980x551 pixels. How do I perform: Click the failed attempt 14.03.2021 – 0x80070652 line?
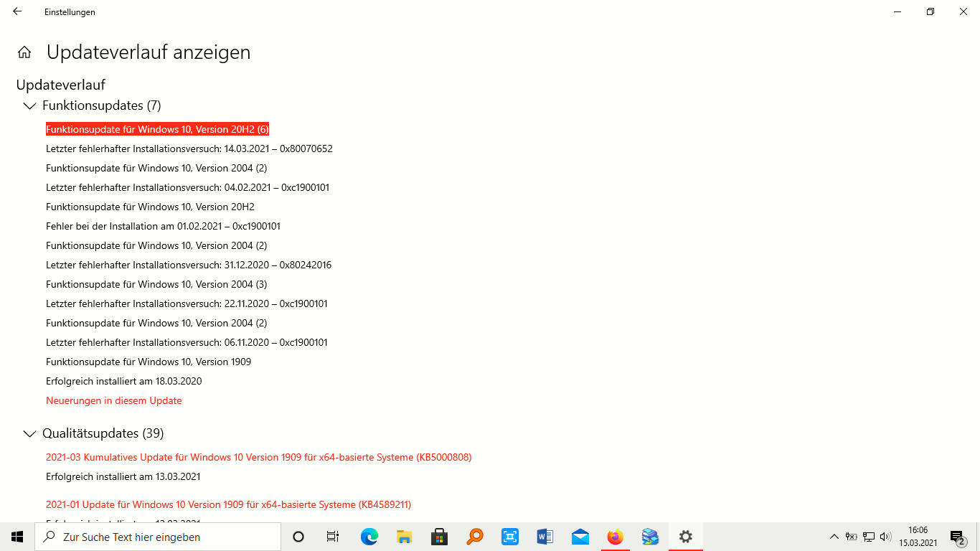pos(189,149)
